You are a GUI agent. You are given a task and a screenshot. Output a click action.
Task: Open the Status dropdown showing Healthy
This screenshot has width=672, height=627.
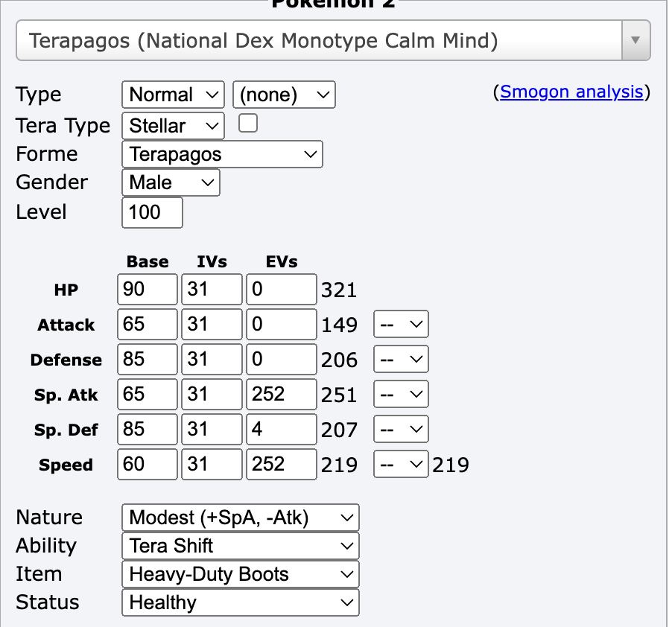[x=240, y=602]
